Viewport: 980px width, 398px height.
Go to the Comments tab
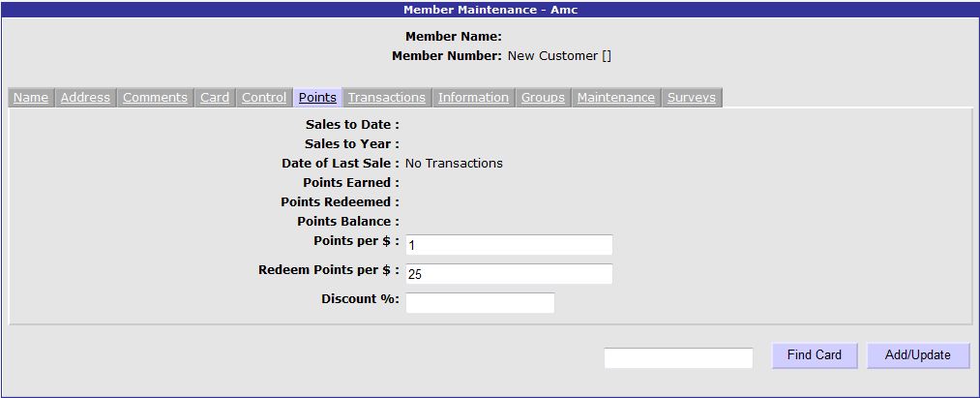pos(155,98)
